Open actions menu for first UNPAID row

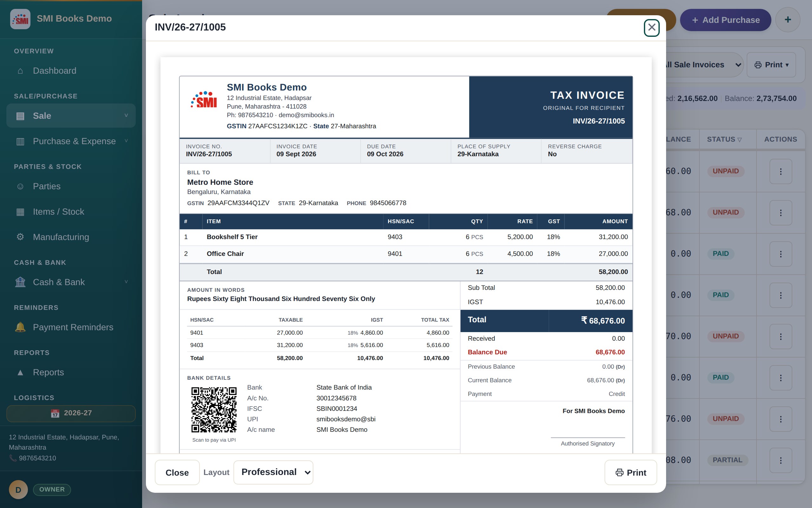click(781, 171)
